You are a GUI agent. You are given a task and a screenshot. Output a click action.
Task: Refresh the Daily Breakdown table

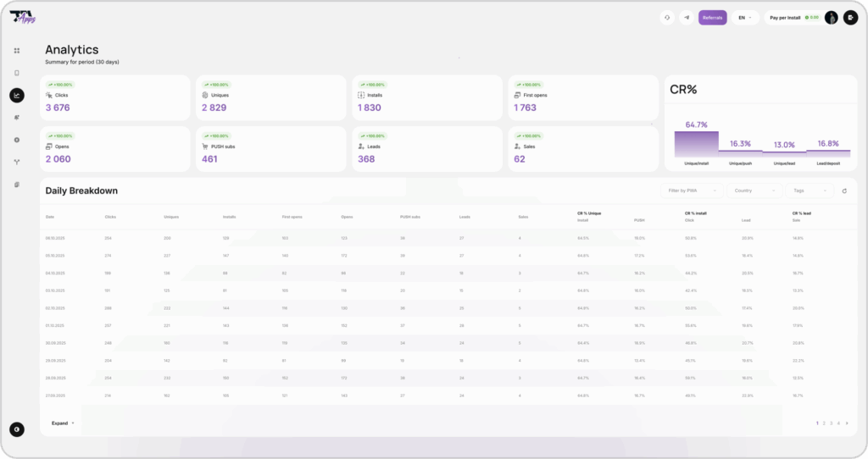(x=844, y=191)
